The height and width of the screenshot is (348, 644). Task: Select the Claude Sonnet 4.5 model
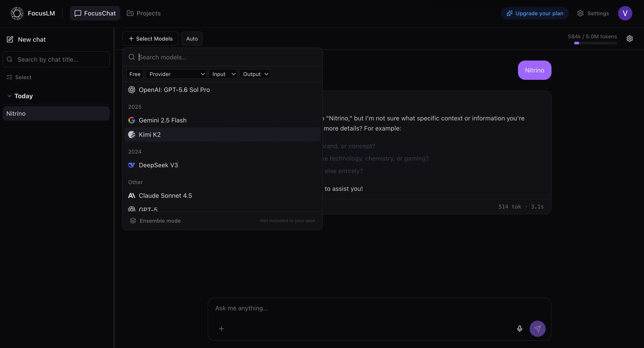223,196
